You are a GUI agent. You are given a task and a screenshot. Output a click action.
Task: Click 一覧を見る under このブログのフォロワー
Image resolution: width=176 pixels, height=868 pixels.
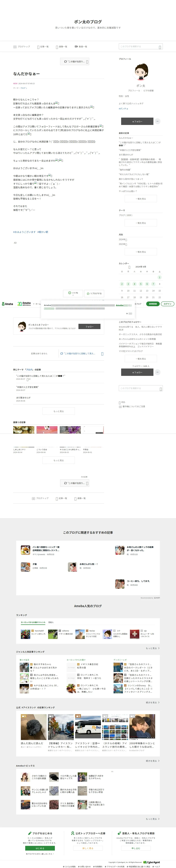[141, 359]
